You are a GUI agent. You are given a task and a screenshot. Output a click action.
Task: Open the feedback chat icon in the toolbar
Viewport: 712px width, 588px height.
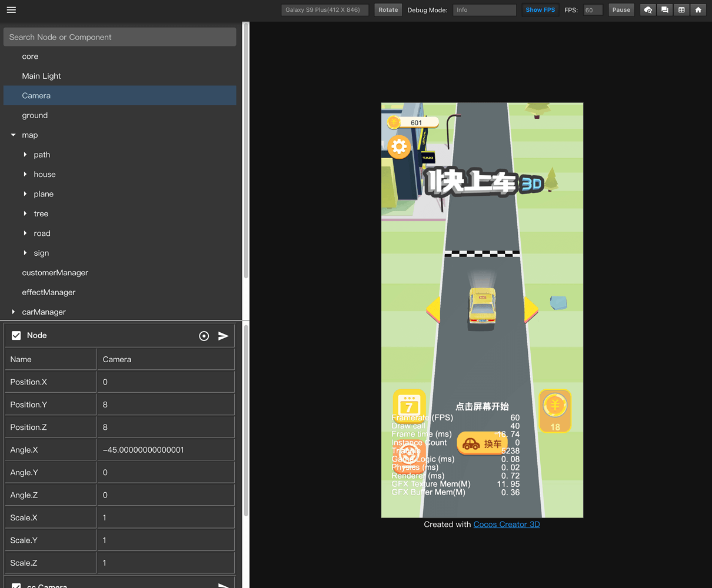coord(664,9)
